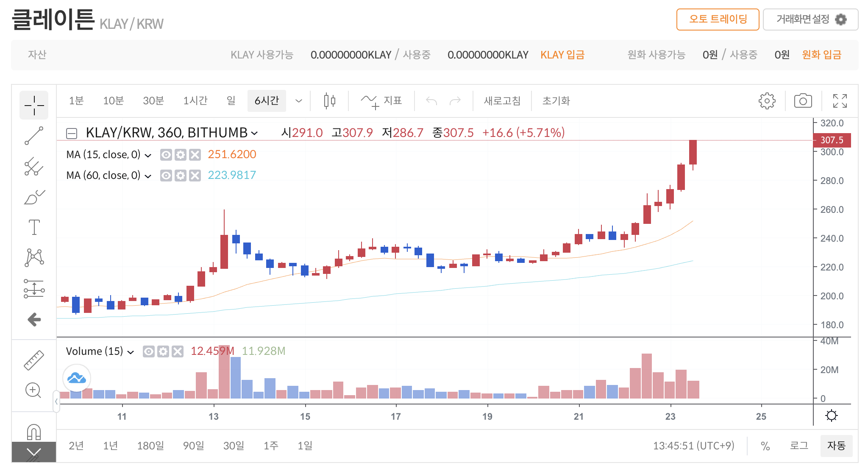Image resolution: width=868 pixels, height=474 pixels.
Task: Enter fullscreen chart mode
Action: point(840,101)
